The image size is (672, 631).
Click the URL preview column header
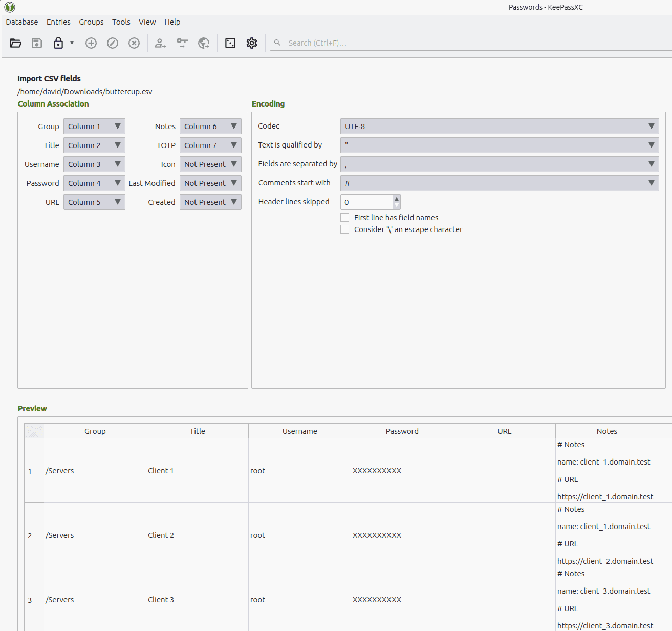[x=505, y=431]
